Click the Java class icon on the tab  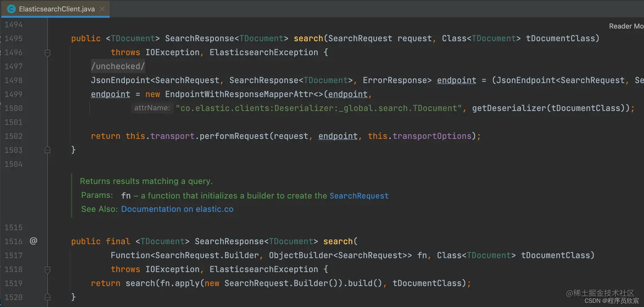tap(11, 9)
